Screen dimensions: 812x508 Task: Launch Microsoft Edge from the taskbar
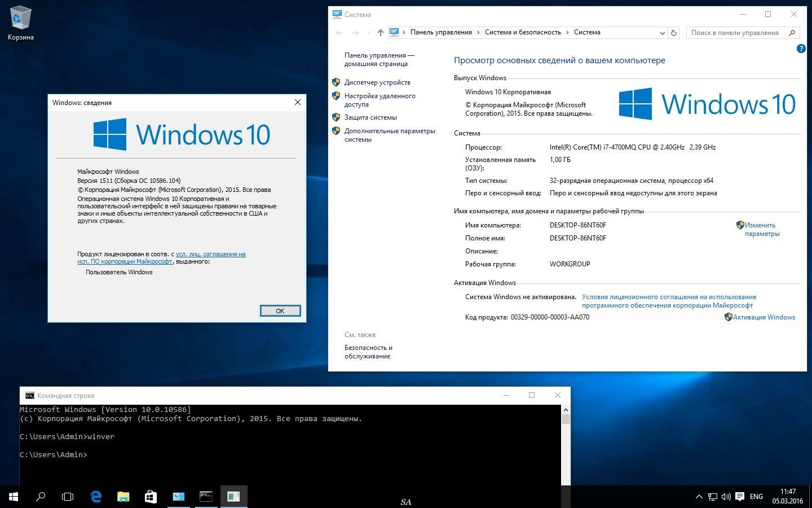coord(96,497)
